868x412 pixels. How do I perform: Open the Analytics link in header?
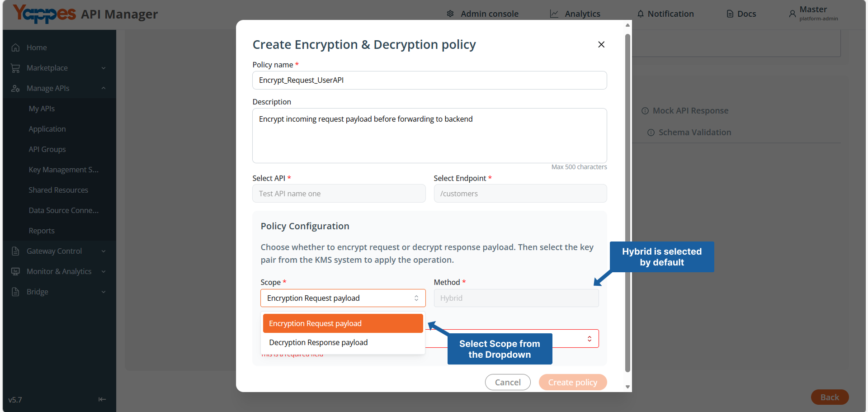(x=582, y=14)
